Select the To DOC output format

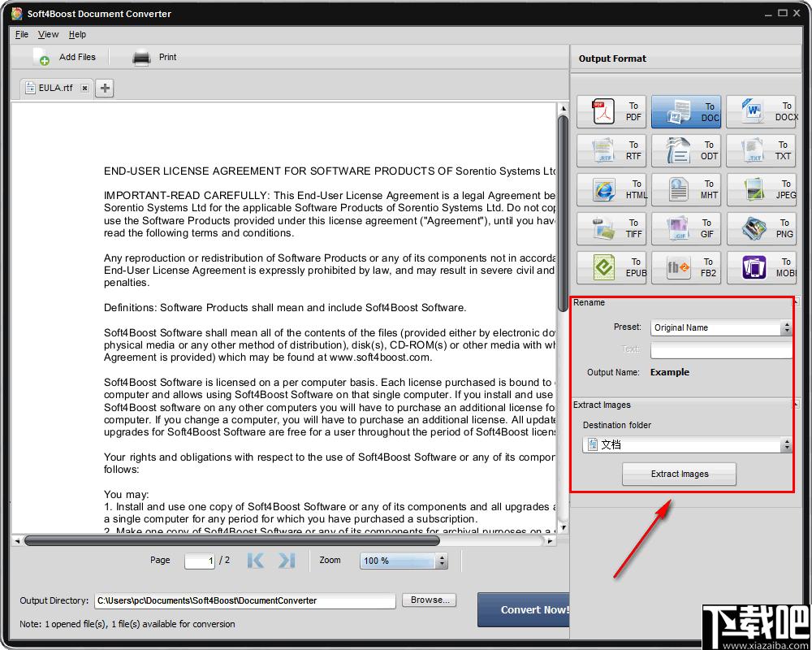(686, 111)
